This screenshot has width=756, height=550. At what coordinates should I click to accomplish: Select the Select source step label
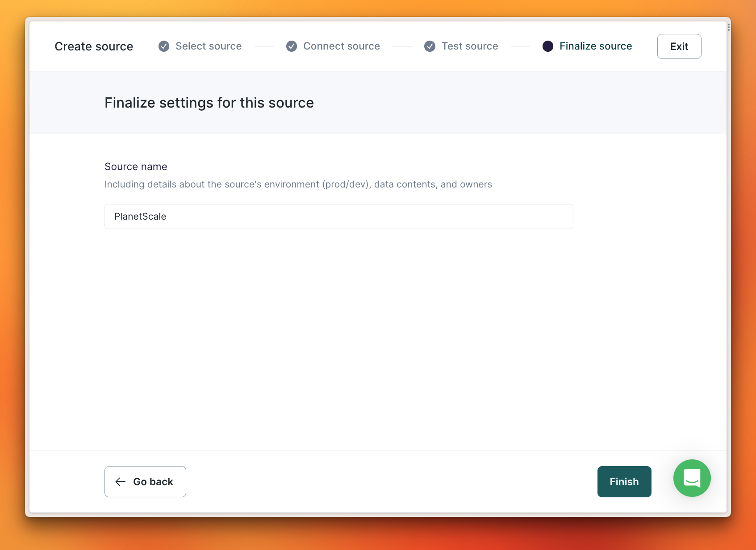tap(208, 46)
